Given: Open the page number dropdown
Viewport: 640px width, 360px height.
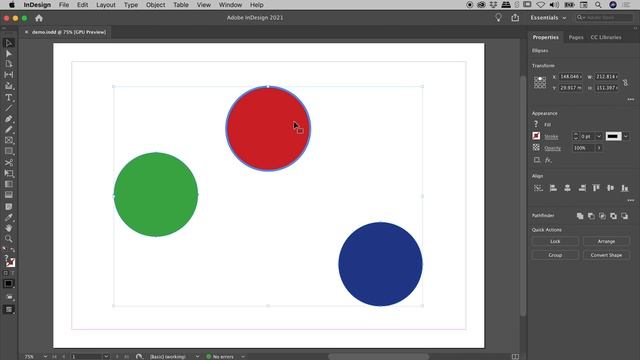Looking at the screenshot, I should click(106, 356).
